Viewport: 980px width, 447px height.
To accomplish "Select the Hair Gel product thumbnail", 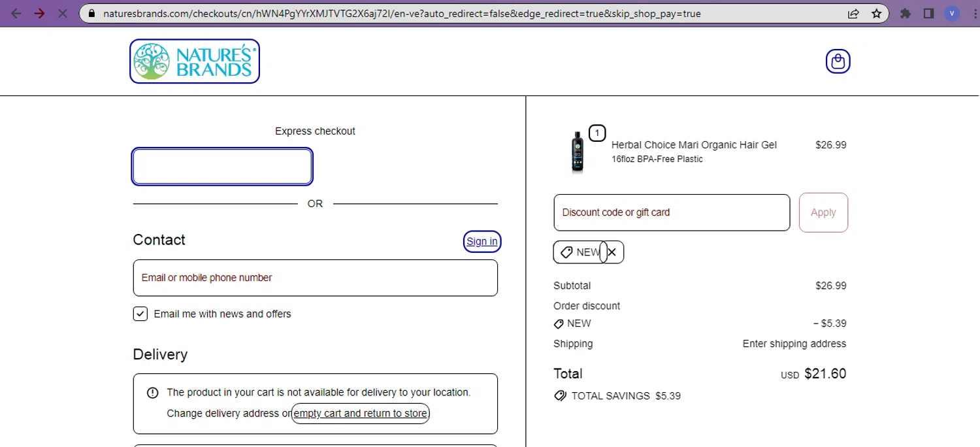I will tap(578, 152).
